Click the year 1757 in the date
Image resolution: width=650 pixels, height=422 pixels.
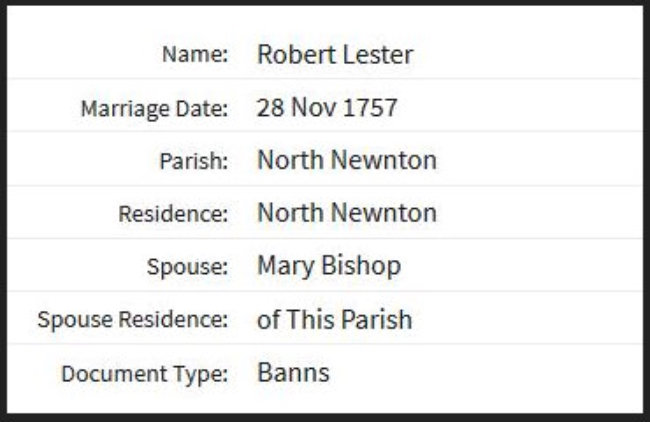[x=371, y=107]
